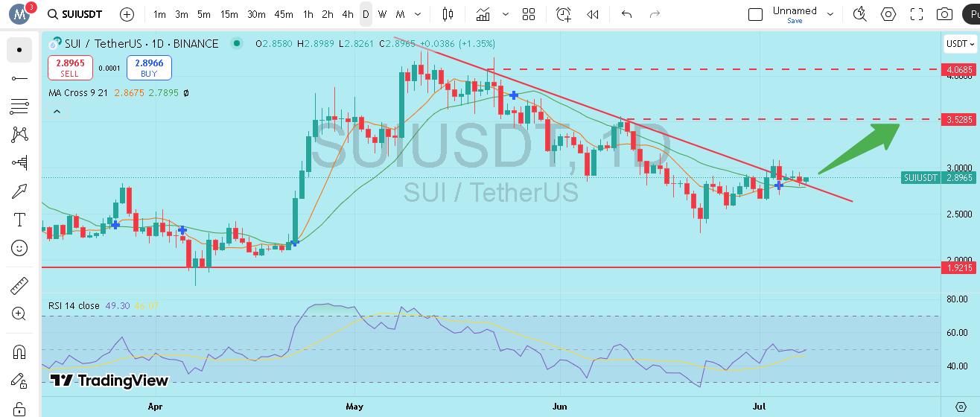Image resolution: width=980 pixels, height=417 pixels.
Task: Open chart settings gear at bottom right
Action: coord(961,407)
